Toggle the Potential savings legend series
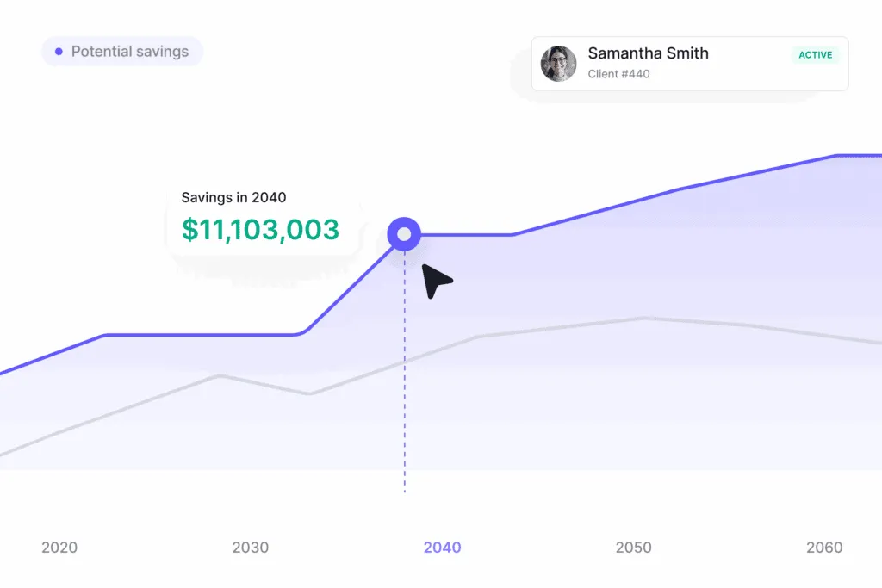This screenshot has height=588, width=882. coord(129,52)
